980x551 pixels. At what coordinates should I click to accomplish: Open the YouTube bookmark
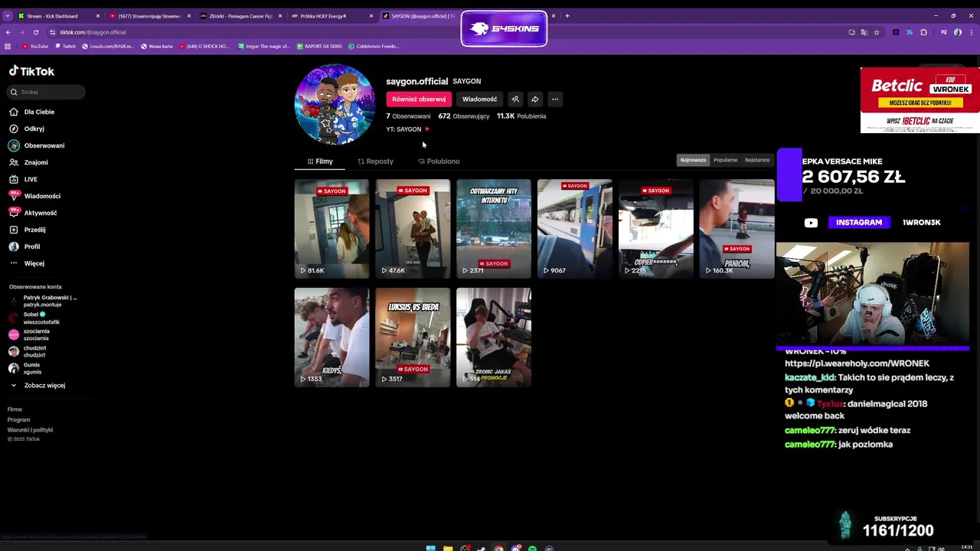[35, 46]
